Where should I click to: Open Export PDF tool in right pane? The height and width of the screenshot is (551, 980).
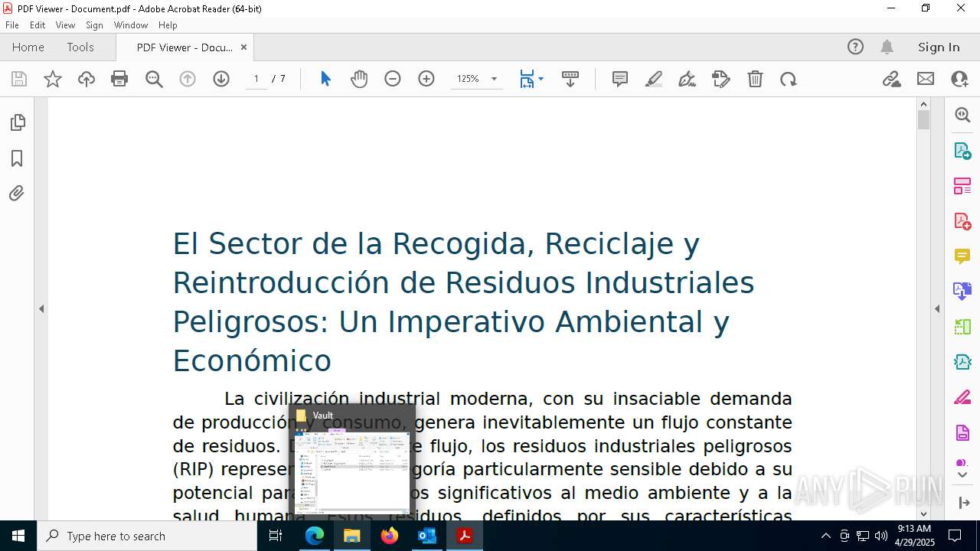(962, 150)
